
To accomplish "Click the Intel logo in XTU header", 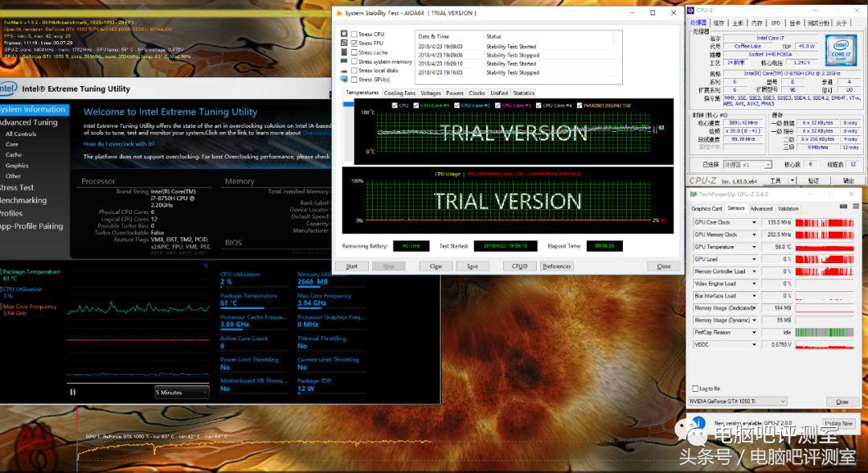I will (x=9, y=88).
